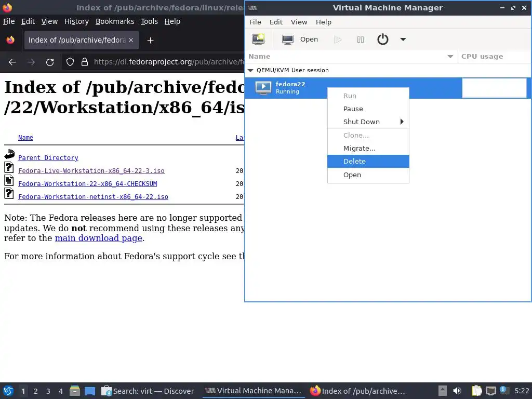The height and width of the screenshot is (399, 532).
Task: Click the Firefox Index of /pub/archive taskbar button
Action: (x=358, y=391)
